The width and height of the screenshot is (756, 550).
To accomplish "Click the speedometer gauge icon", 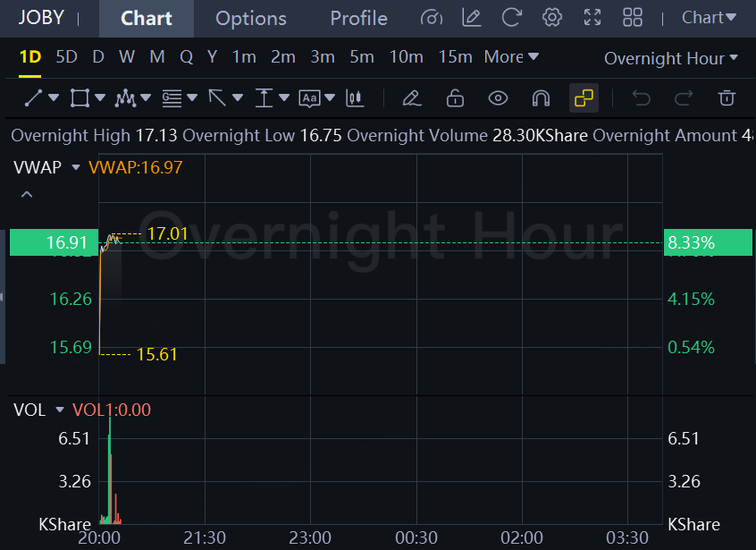I will pyautogui.click(x=431, y=18).
